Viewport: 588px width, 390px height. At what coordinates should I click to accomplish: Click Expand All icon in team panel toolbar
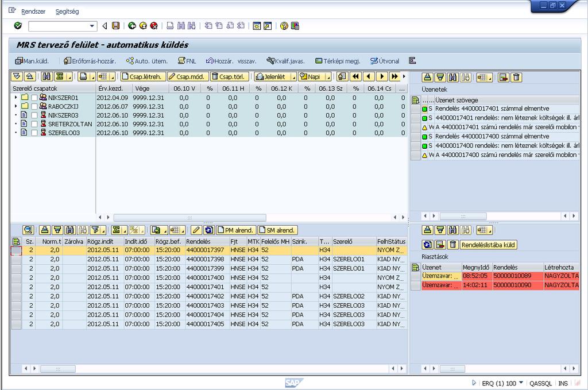[17, 77]
